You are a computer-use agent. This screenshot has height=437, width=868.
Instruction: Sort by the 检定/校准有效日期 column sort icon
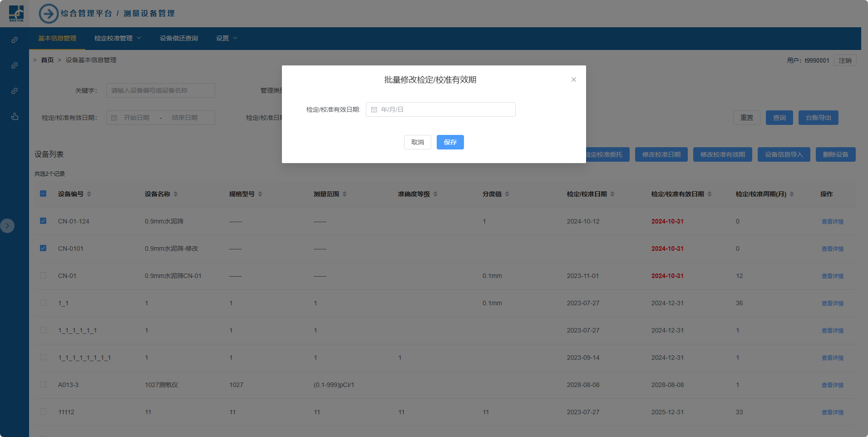tap(710, 194)
